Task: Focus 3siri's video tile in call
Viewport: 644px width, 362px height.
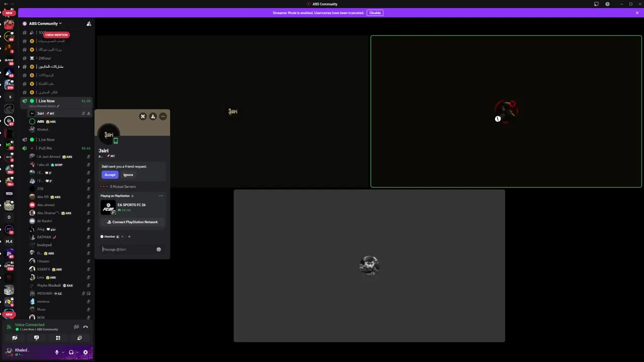Action: pyautogui.click(x=233, y=111)
